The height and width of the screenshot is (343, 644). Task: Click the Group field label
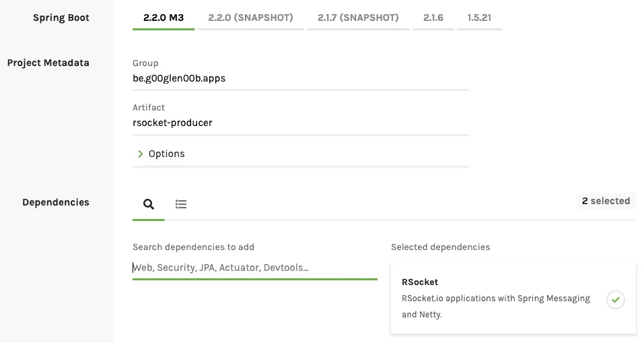tap(145, 63)
